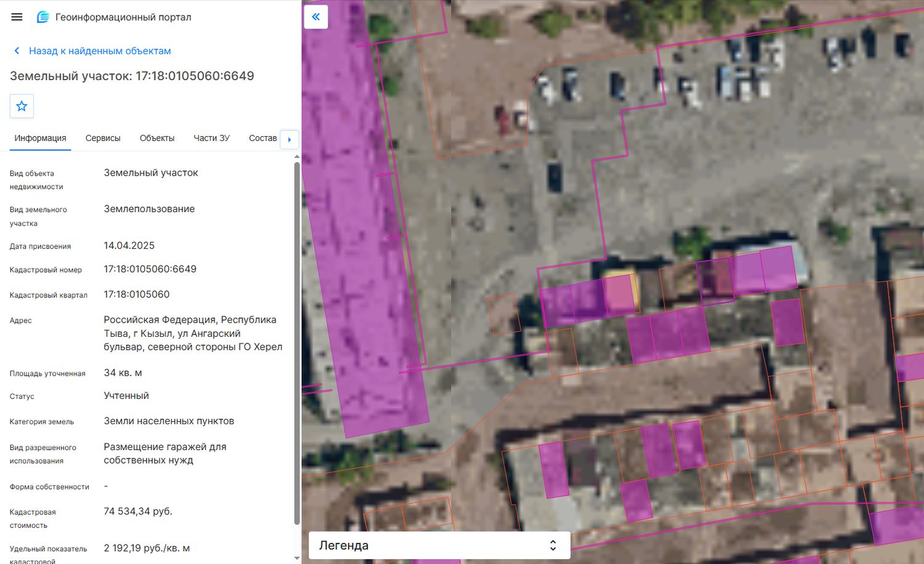The height and width of the screenshot is (564, 924).
Task: Click Земли населенных пунктов value
Action: click(169, 421)
